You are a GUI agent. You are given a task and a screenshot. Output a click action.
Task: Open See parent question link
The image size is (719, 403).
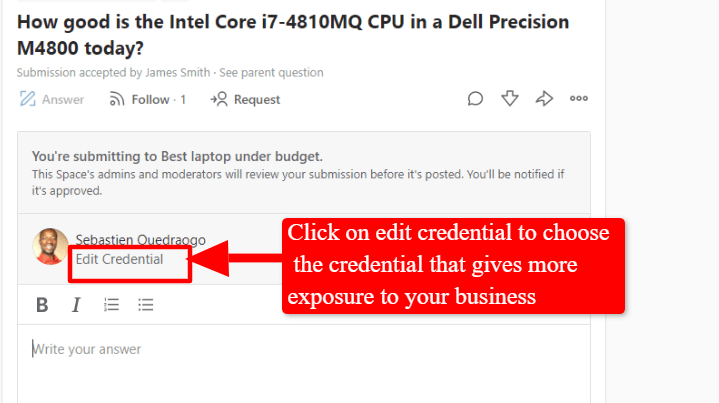pos(271,72)
